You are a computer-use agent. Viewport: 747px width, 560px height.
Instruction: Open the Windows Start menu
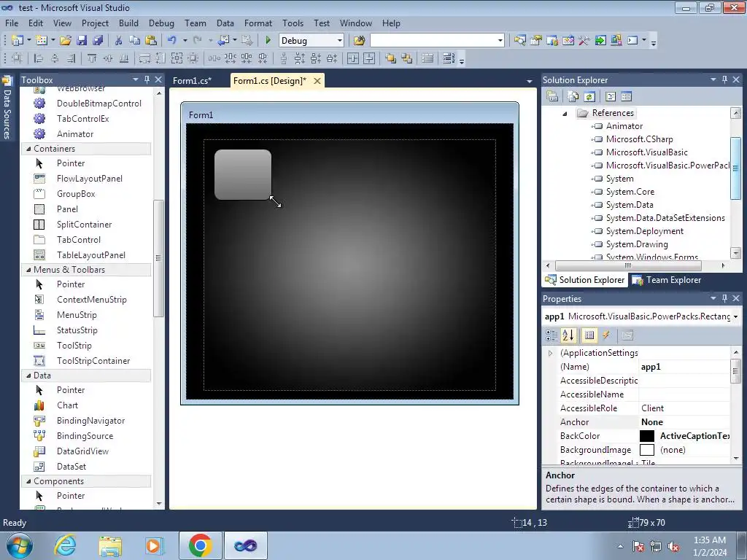19,546
